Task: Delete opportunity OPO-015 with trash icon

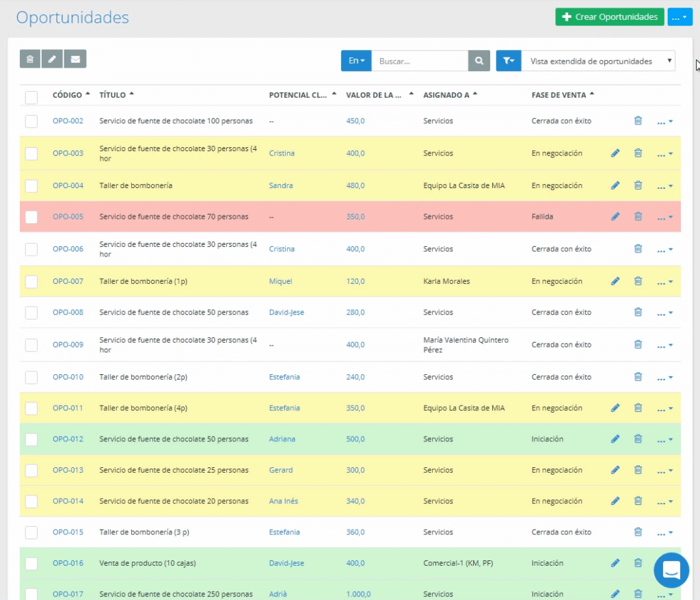Action: click(x=638, y=532)
